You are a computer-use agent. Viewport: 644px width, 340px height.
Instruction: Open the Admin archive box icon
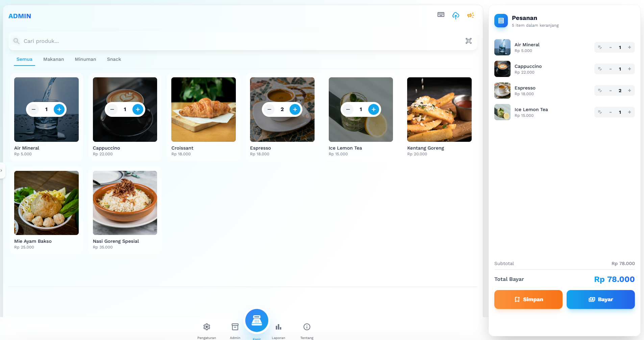coord(235,327)
